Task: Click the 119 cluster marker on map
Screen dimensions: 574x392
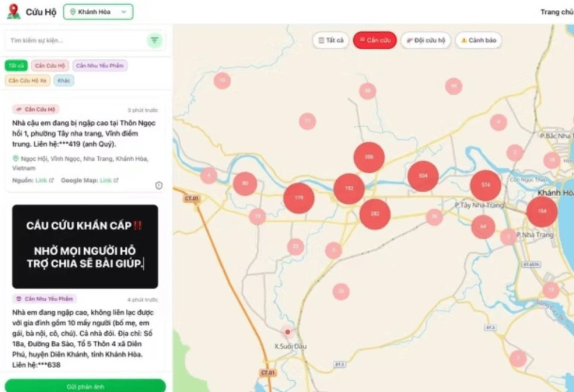Action: pyautogui.click(x=298, y=198)
